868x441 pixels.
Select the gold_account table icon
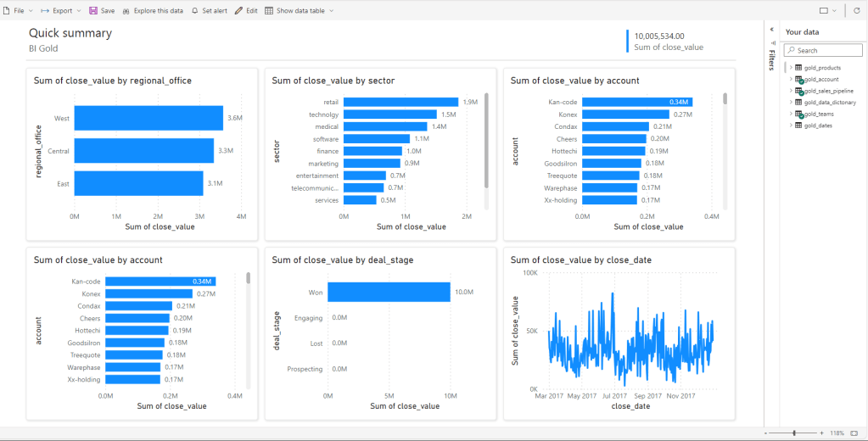tap(799, 79)
